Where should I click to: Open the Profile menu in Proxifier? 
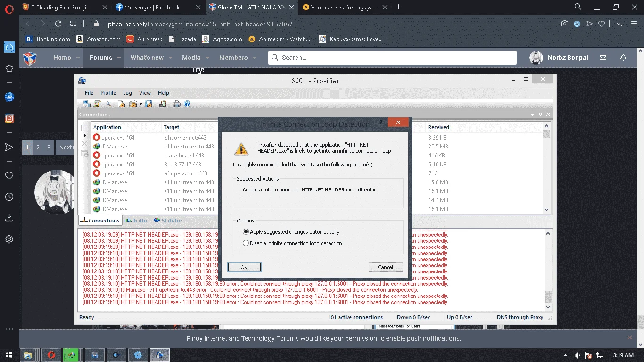(x=108, y=93)
